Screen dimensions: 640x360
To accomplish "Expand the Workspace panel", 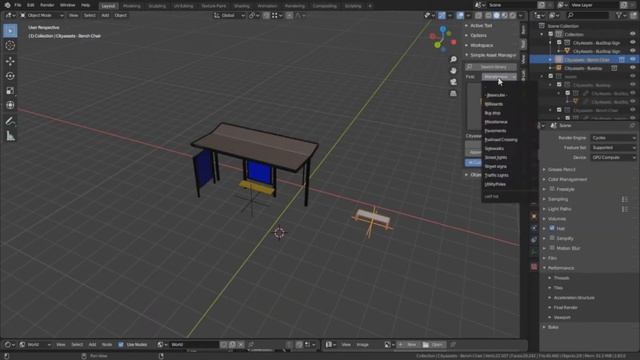I will pos(481,45).
